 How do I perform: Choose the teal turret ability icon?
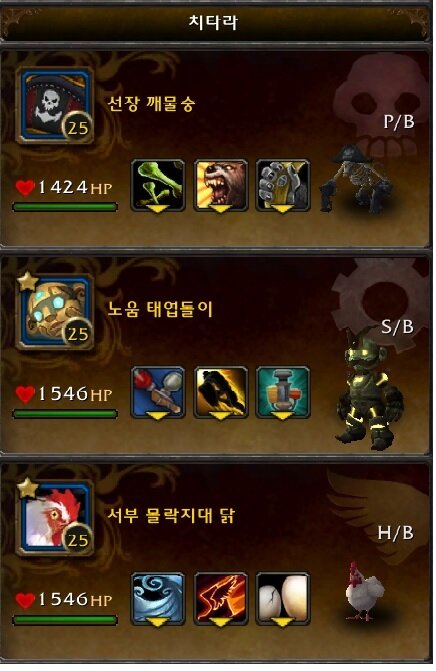[x=283, y=392]
